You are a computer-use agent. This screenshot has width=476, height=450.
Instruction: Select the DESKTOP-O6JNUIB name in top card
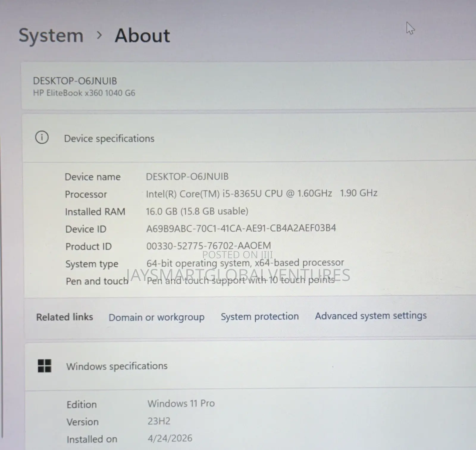(x=75, y=81)
